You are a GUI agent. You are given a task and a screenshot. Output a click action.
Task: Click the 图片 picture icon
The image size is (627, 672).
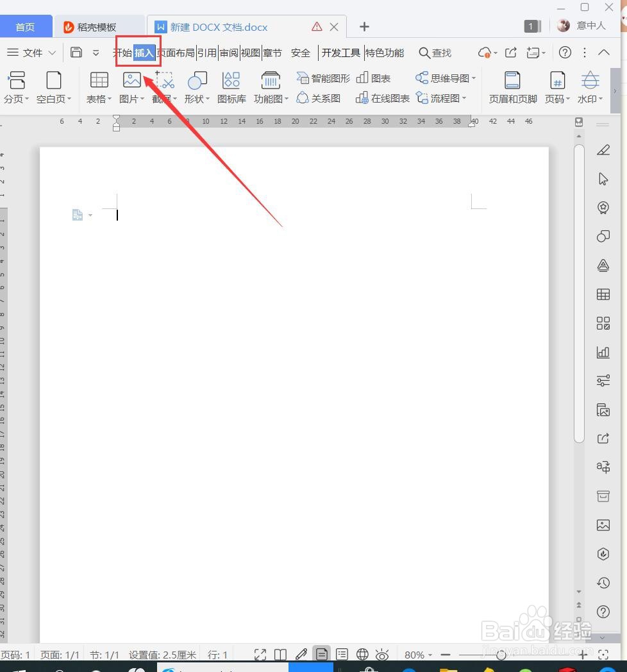[131, 80]
